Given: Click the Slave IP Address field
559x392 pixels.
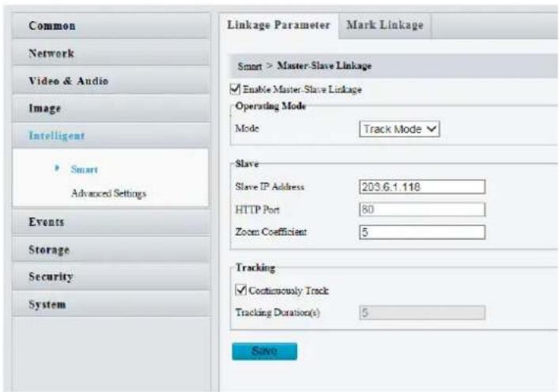Looking at the screenshot, I should [422, 187].
